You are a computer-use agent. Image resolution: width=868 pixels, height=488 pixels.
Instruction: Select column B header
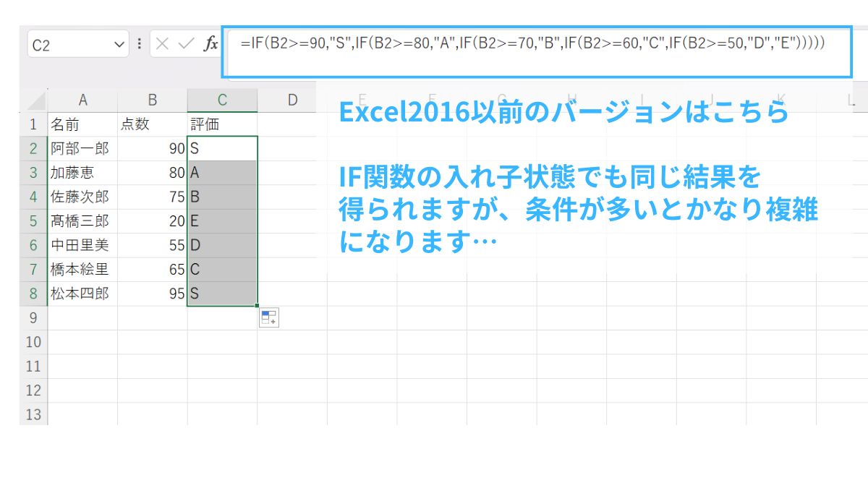(x=153, y=100)
